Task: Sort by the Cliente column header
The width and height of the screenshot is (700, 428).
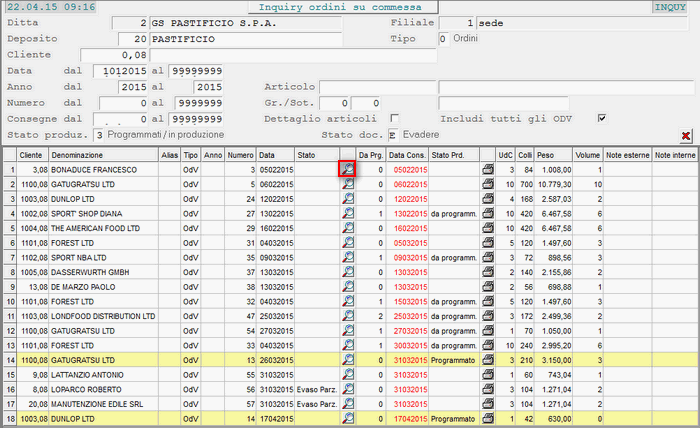Action: point(33,155)
